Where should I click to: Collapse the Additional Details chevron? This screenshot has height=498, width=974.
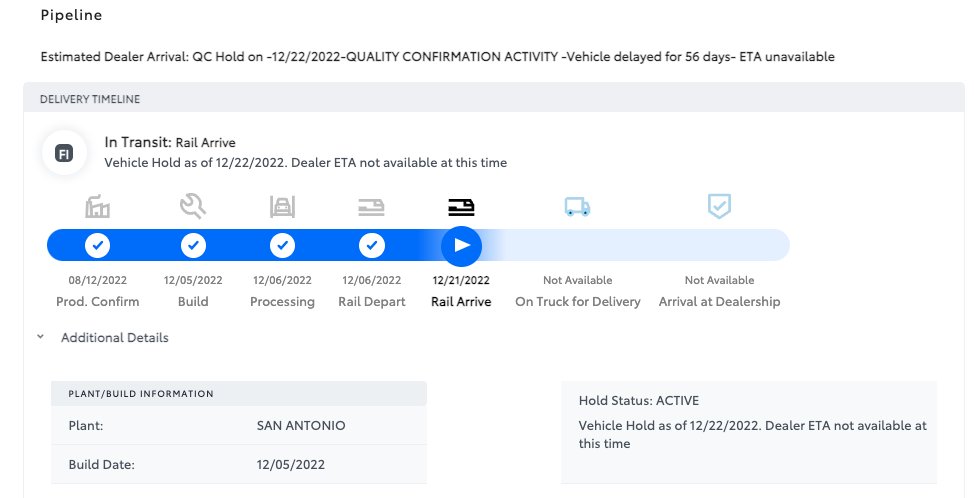click(40, 337)
